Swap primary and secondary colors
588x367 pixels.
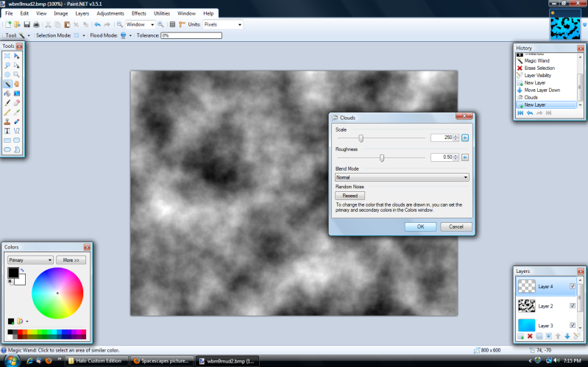(23, 271)
